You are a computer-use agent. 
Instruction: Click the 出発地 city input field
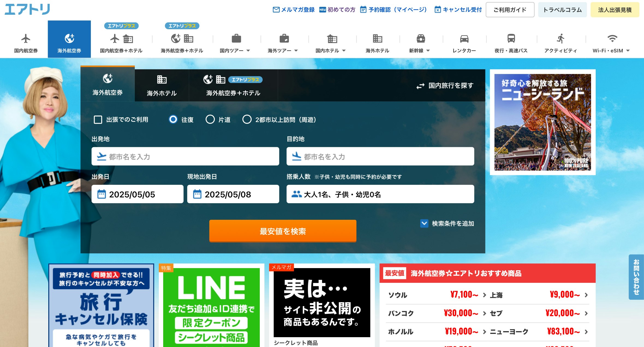(185, 156)
